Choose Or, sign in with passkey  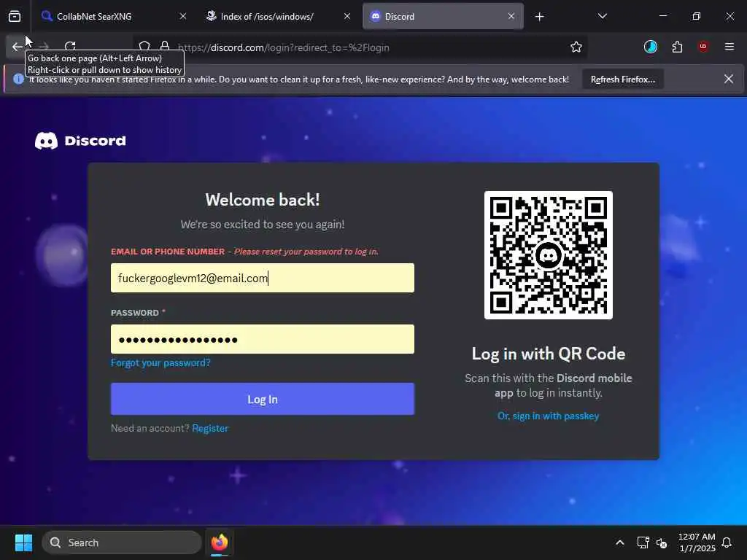pos(549,416)
